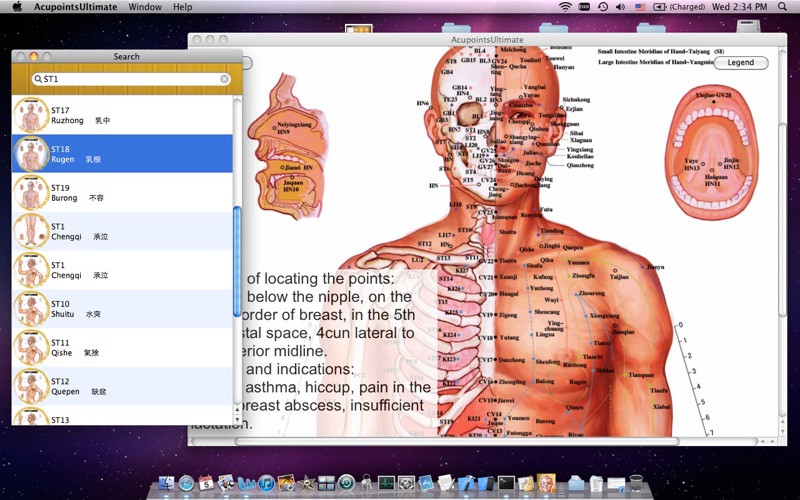This screenshot has height=500, width=800.
Task: Open Safari from the Dock
Action: coord(186,483)
